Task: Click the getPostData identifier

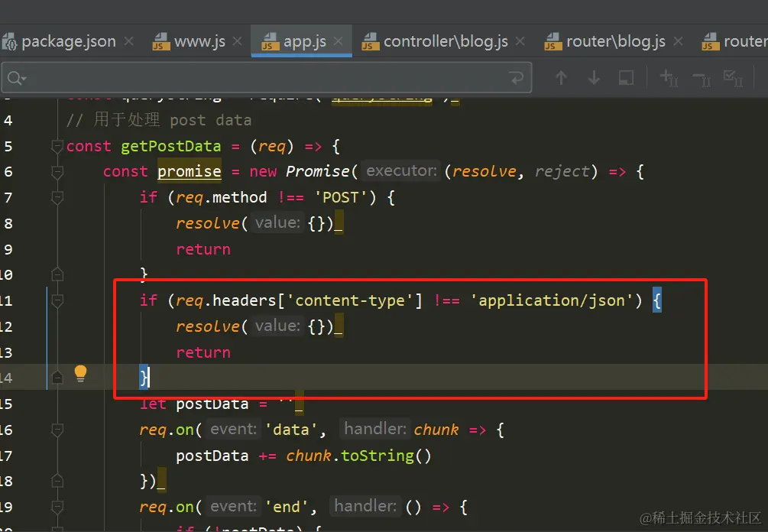Action: click(x=170, y=146)
